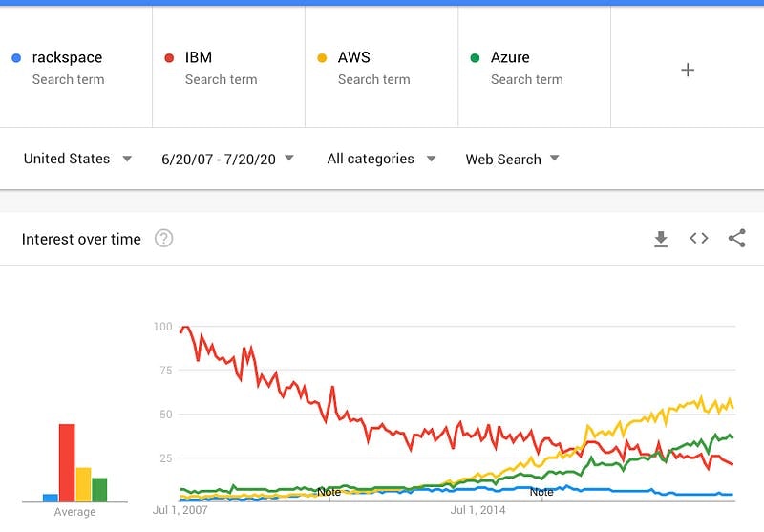The image size is (764, 532).
Task: Expand the All categories dropdown
Action: pos(381,159)
